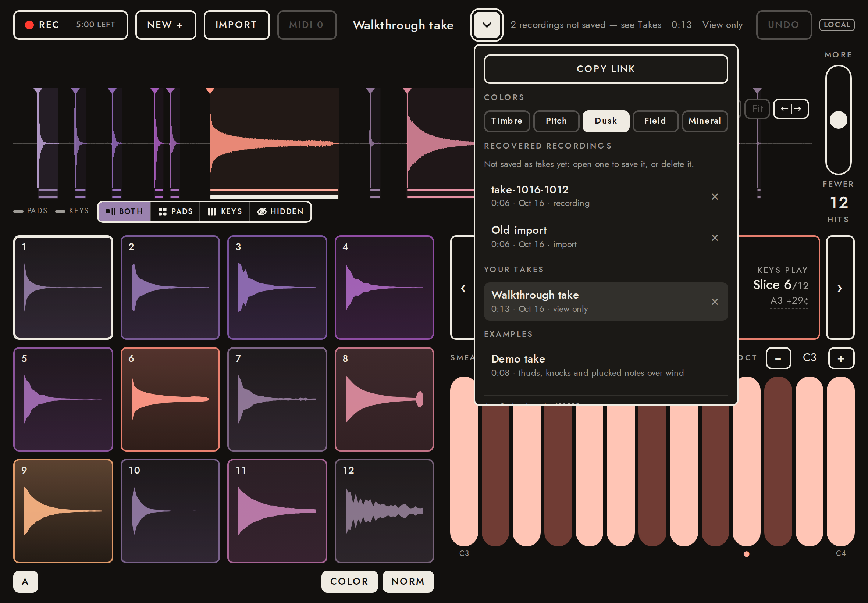
Task: Adjust the MORE/FEWER hits slider knob
Action: point(838,120)
